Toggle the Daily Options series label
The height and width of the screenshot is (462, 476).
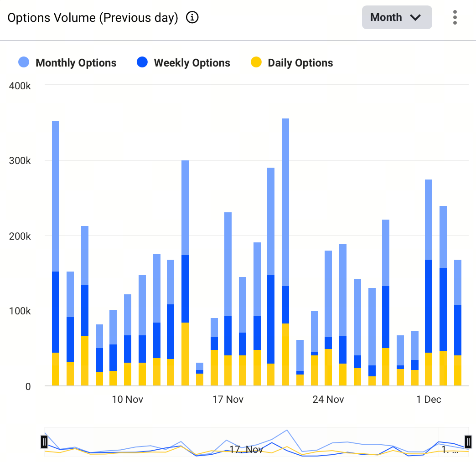tap(300, 63)
